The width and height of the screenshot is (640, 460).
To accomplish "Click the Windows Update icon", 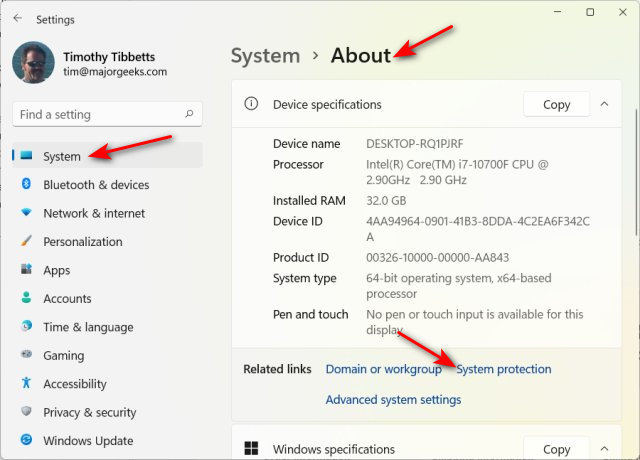I will click(26, 440).
